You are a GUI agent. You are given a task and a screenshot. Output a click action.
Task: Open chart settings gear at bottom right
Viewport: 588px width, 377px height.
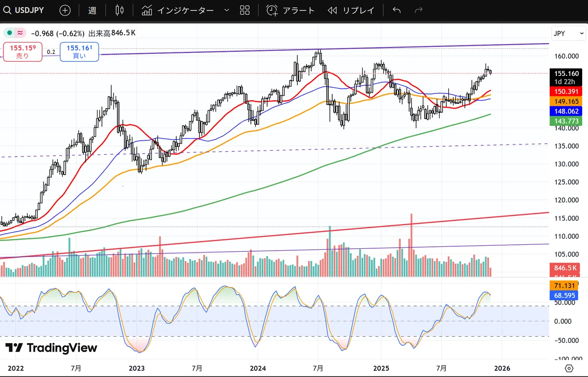569,368
